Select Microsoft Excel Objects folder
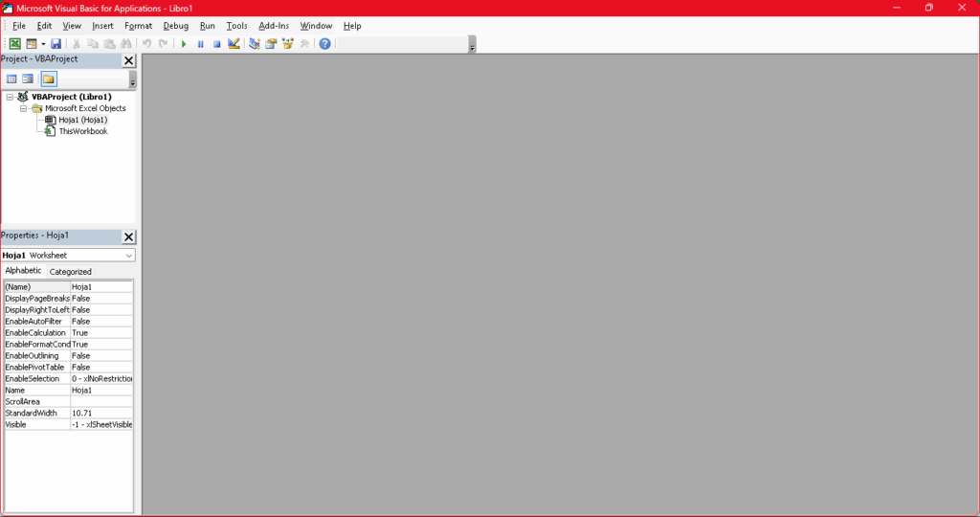 [x=85, y=108]
